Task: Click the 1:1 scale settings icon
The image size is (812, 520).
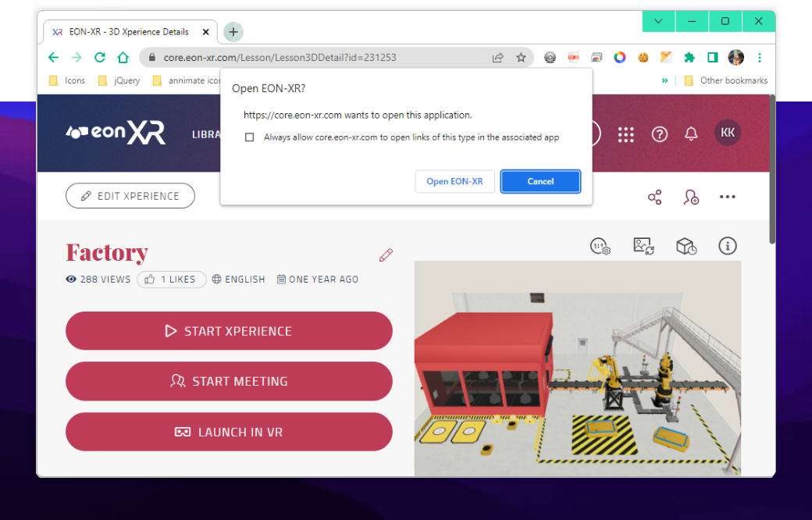Action: 600,246
